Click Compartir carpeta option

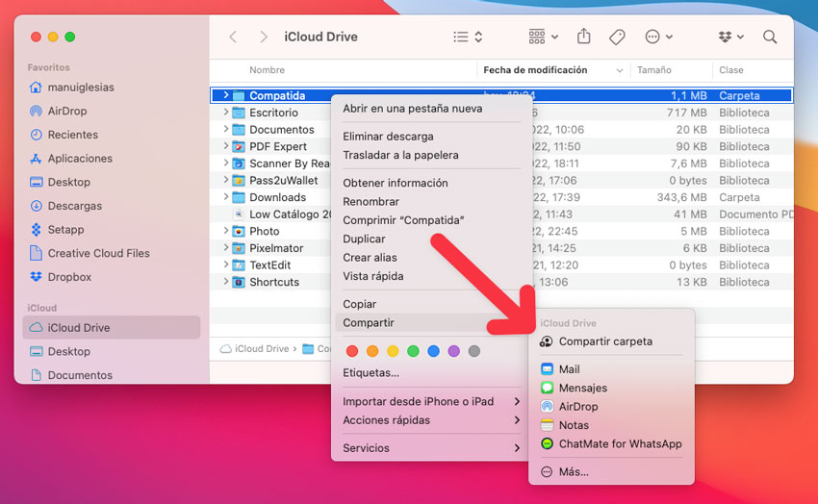coord(604,341)
